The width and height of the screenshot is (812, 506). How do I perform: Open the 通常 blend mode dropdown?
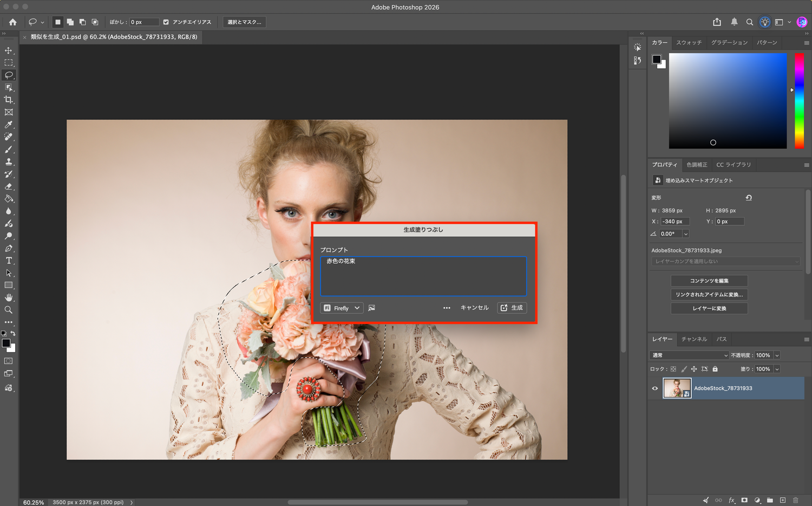(690, 355)
